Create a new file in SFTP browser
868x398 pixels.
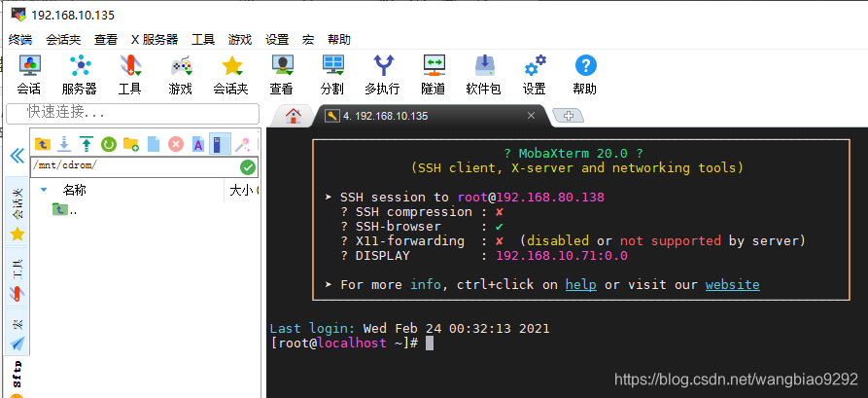coord(154,145)
